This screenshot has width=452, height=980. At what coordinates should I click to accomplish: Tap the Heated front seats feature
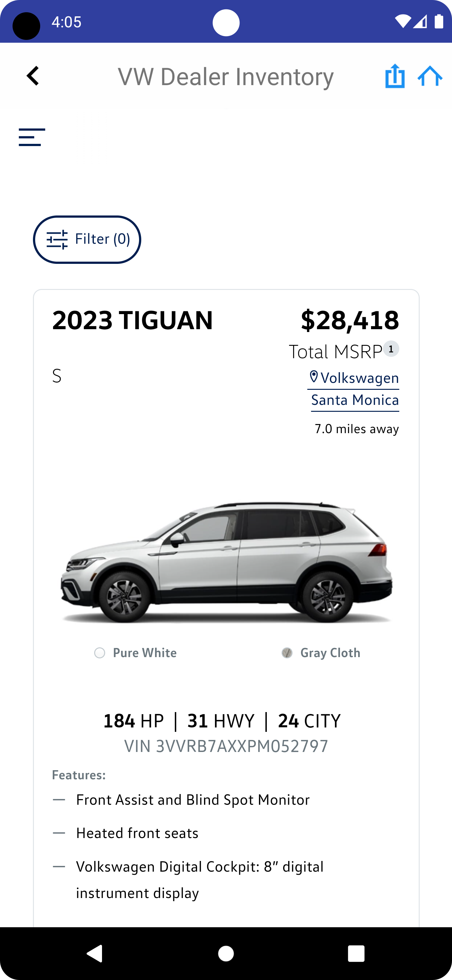(x=137, y=833)
